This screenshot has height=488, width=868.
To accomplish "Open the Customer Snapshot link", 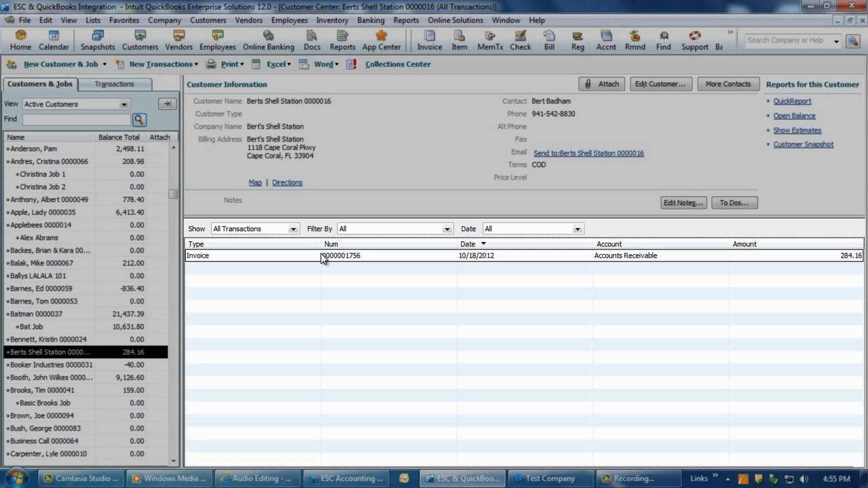I will pyautogui.click(x=803, y=144).
